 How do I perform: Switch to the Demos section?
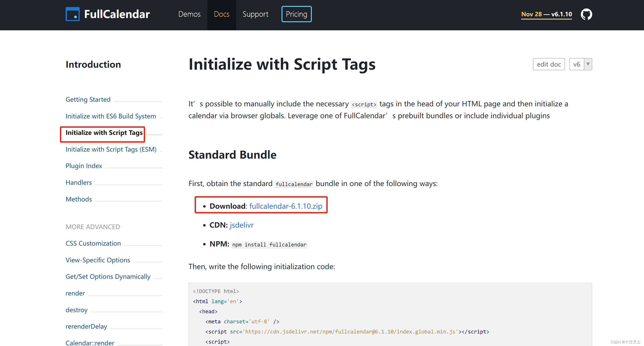click(x=189, y=14)
